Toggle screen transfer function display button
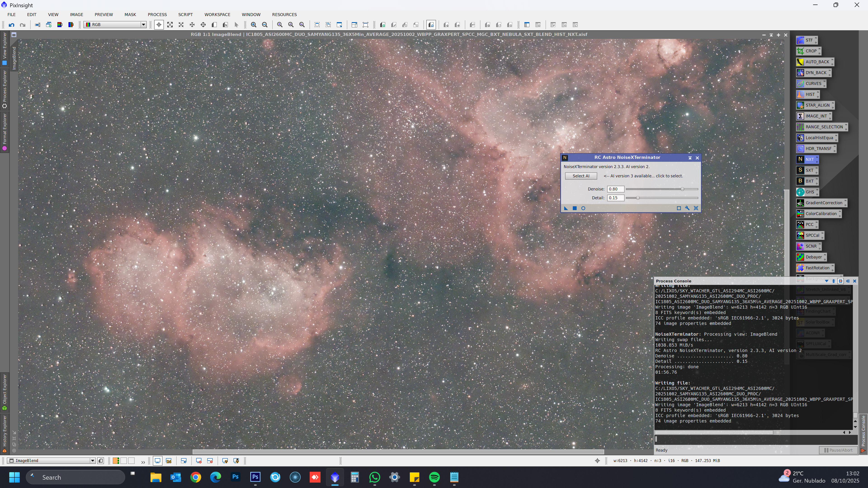The image size is (868, 488). coord(157,461)
